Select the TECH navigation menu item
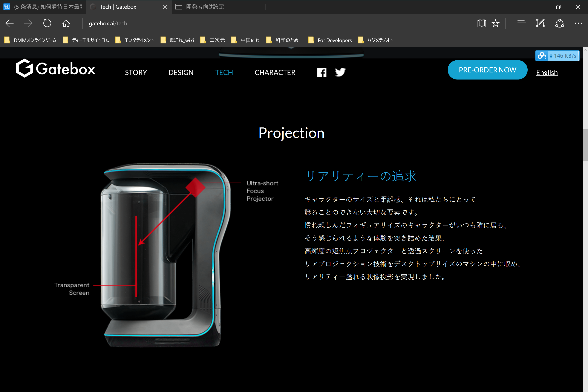The image size is (588, 392). pos(224,72)
